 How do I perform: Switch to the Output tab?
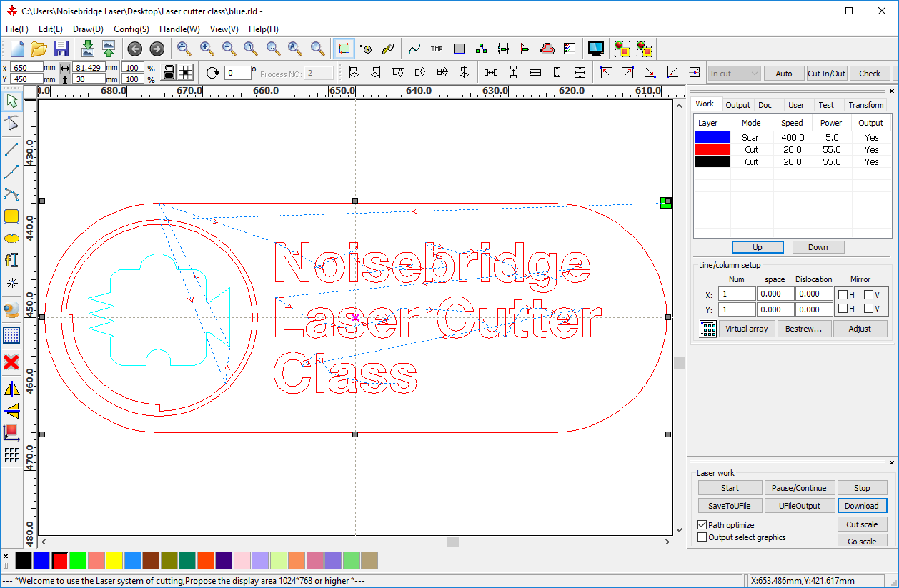(x=737, y=105)
